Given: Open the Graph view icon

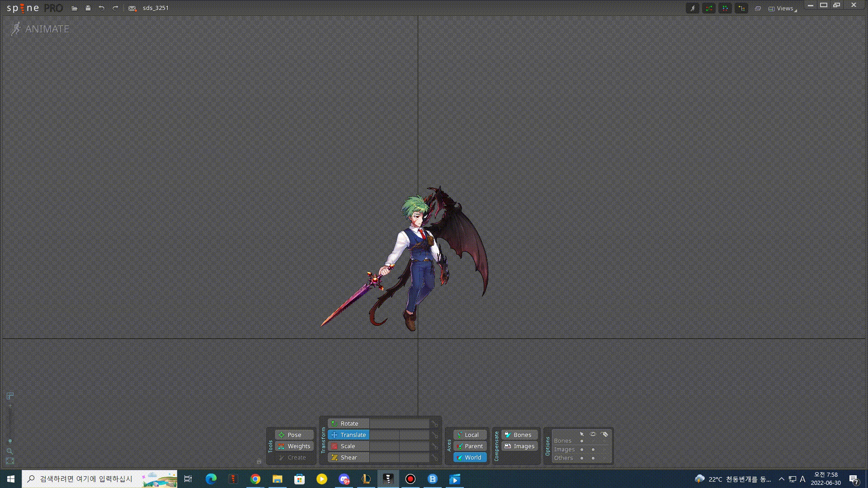Looking at the screenshot, I should [709, 8].
